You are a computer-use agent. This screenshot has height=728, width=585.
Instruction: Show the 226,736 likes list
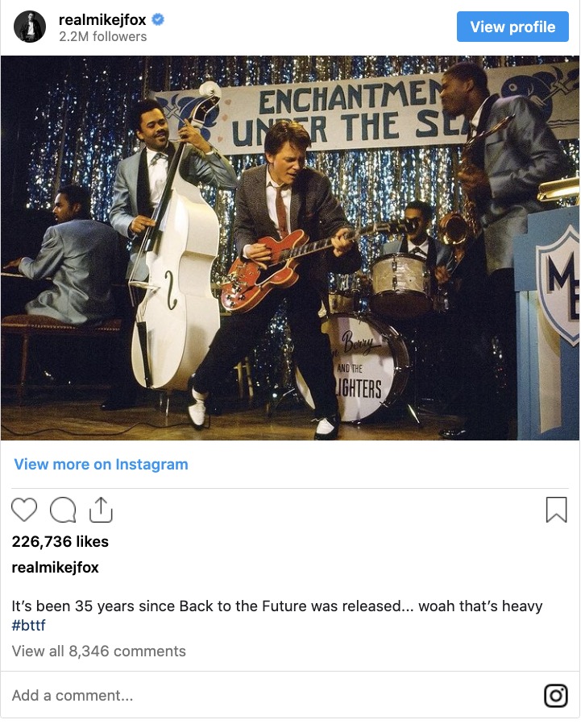click(60, 542)
